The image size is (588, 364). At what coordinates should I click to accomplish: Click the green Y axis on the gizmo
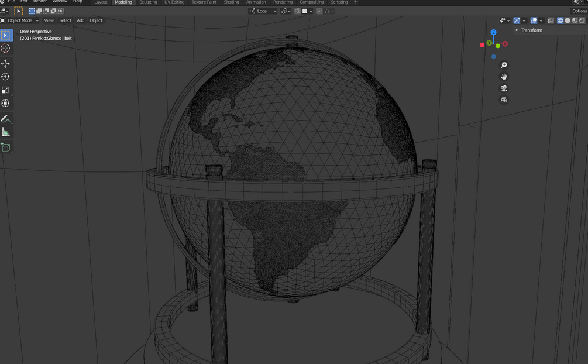[489, 43]
